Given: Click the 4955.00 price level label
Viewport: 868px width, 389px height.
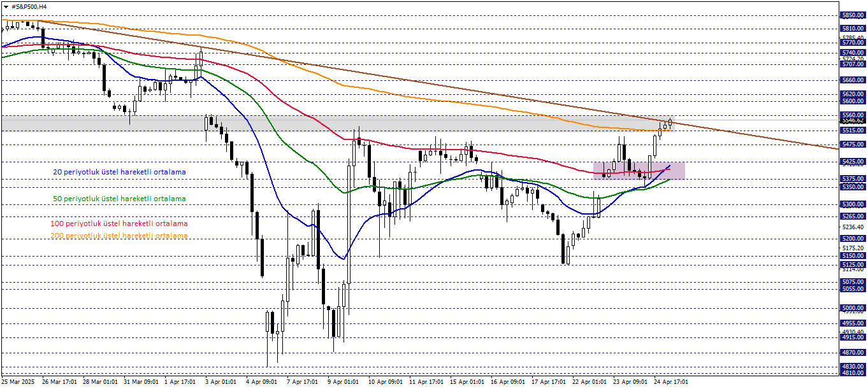Looking at the screenshot, I should point(853,323).
